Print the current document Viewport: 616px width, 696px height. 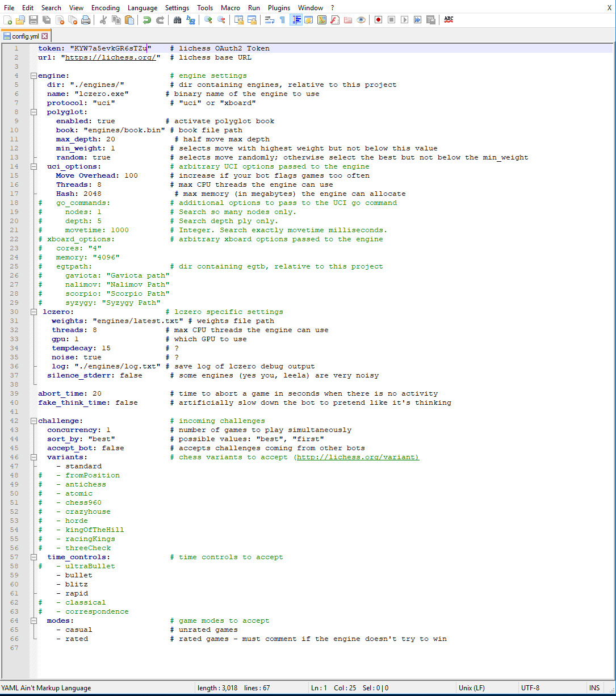[x=85, y=20]
